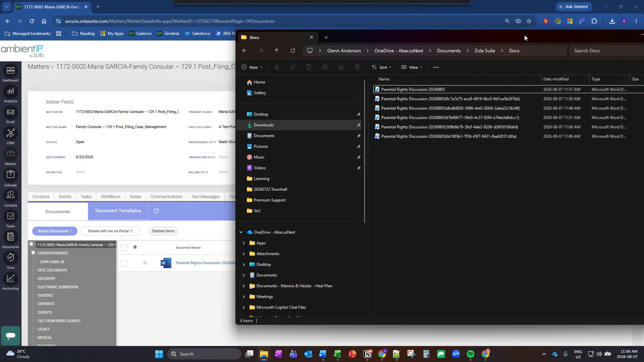This screenshot has width=644, height=362.
Task: Switch to the Contacts matter tab
Action: (x=41, y=197)
